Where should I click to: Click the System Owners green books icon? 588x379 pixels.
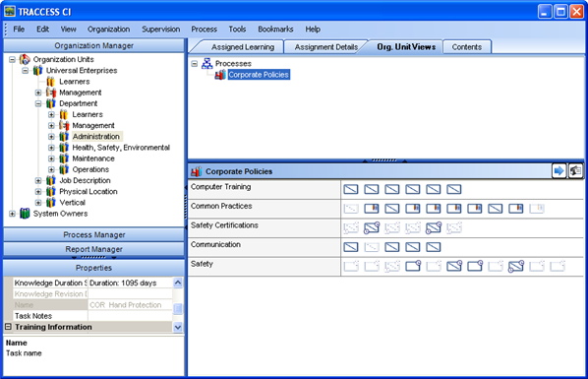25,214
